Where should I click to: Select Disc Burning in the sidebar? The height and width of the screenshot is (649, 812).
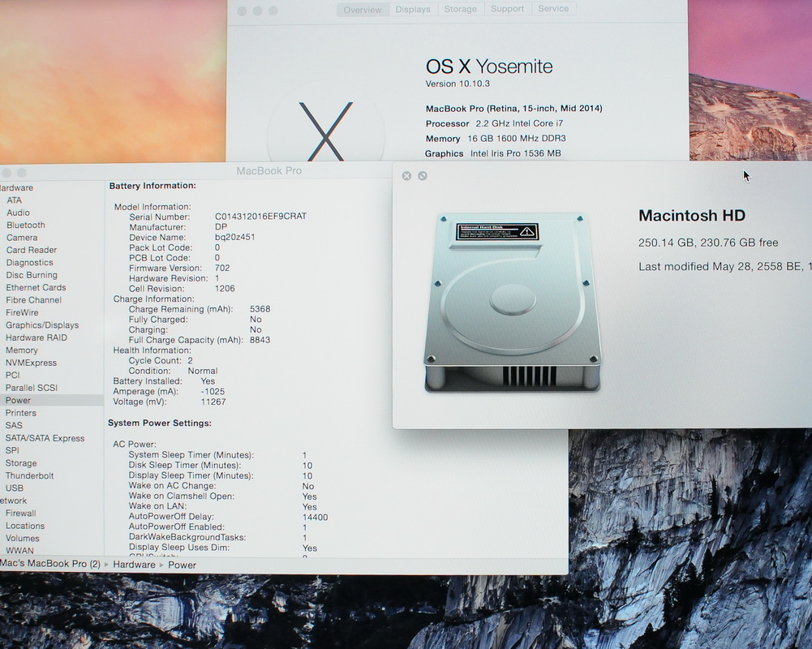click(x=32, y=275)
